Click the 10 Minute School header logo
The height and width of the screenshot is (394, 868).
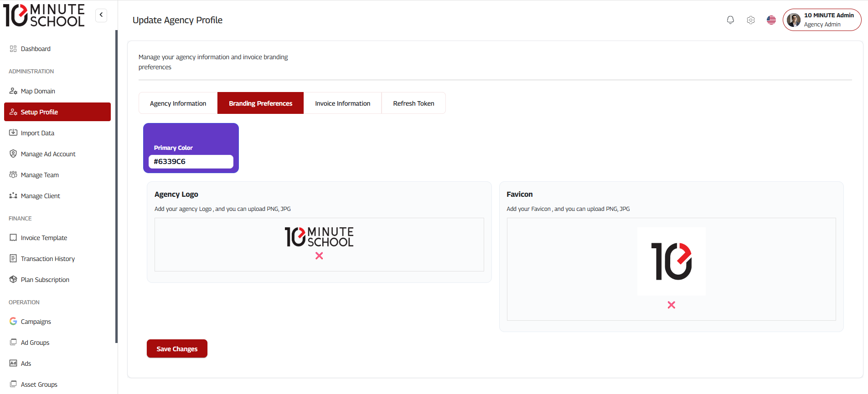(44, 15)
